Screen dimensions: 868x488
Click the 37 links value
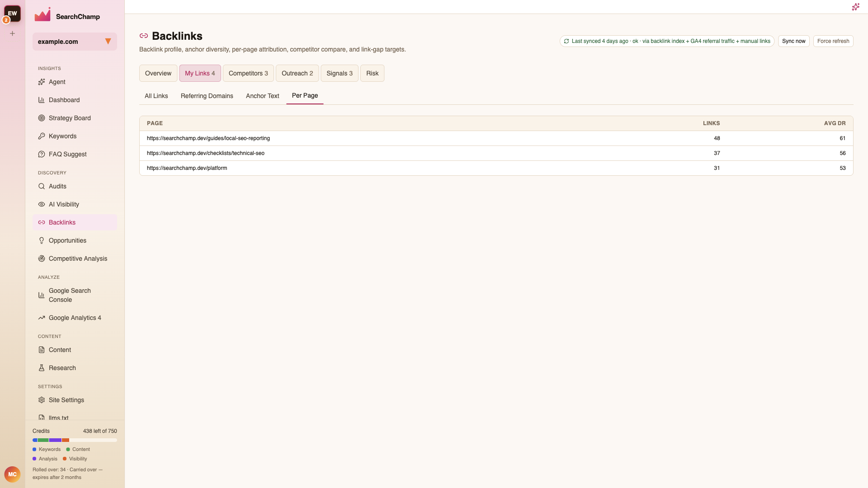717,153
